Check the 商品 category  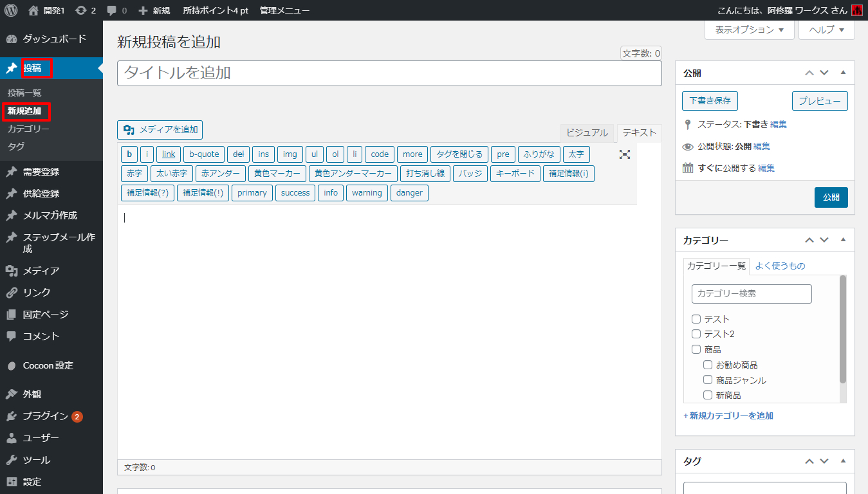click(696, 349)
